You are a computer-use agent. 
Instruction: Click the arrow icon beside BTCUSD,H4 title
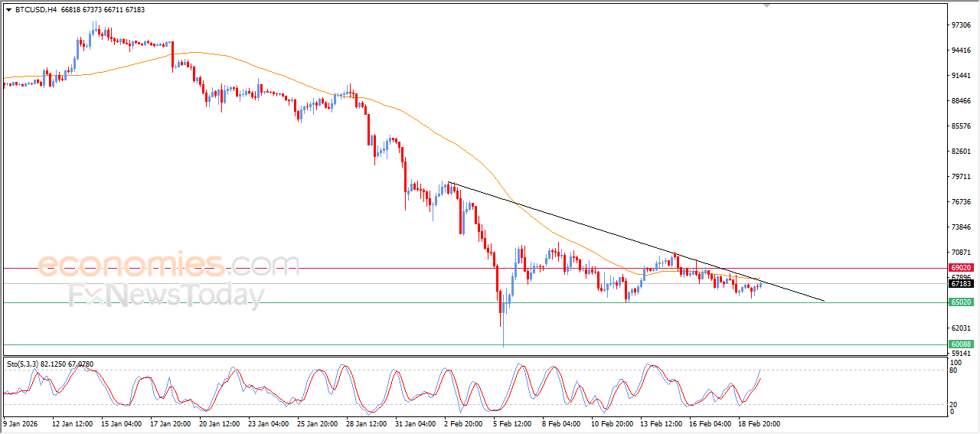click(8, 10)
